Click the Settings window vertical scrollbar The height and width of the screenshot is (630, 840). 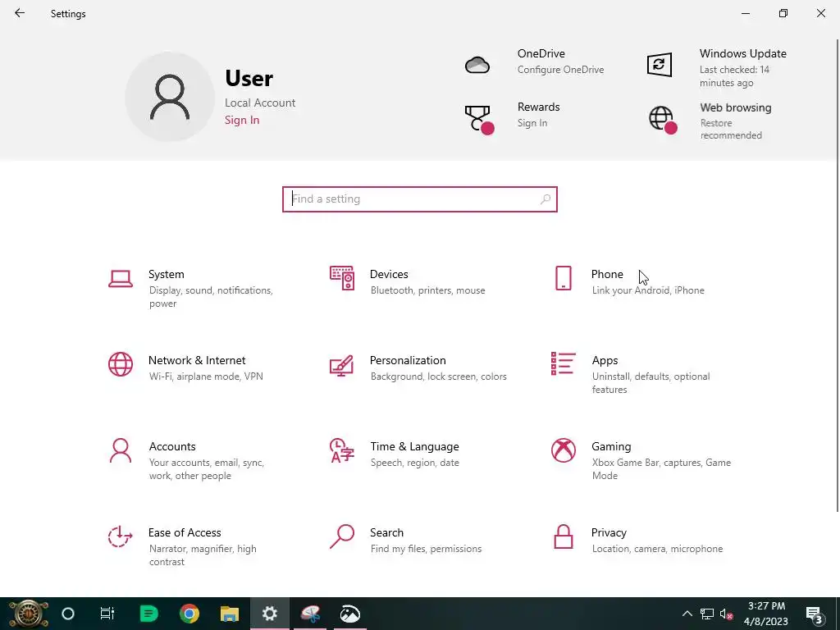point(838,276)
